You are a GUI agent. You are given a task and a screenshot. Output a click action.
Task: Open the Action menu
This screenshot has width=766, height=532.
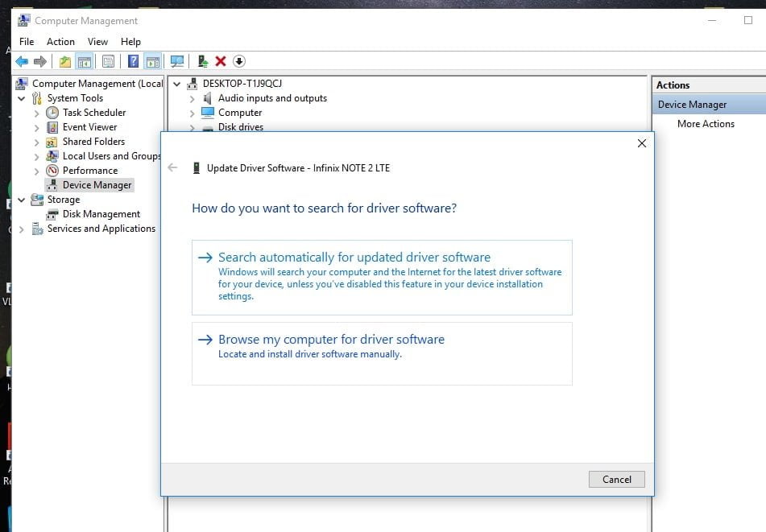coord(60,42)
